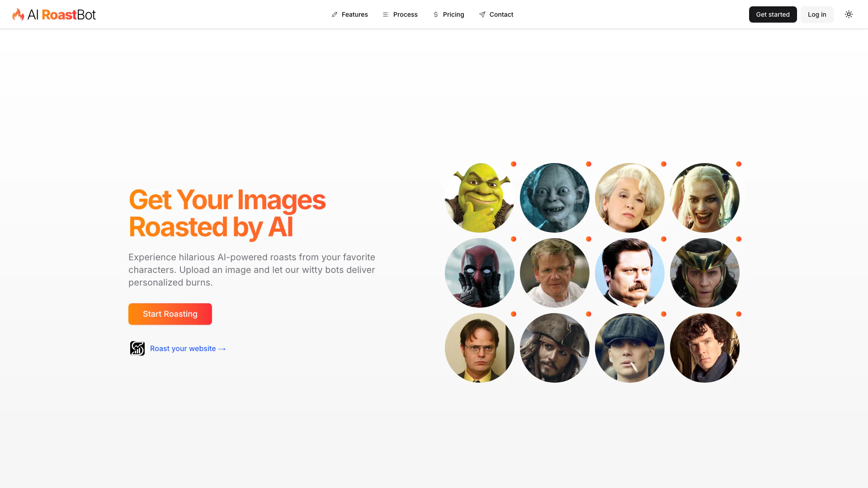Click the paper plane icon beside Contact
This screenshot has width=868, height=488.
pyautogui.click(x=482, y=14)
